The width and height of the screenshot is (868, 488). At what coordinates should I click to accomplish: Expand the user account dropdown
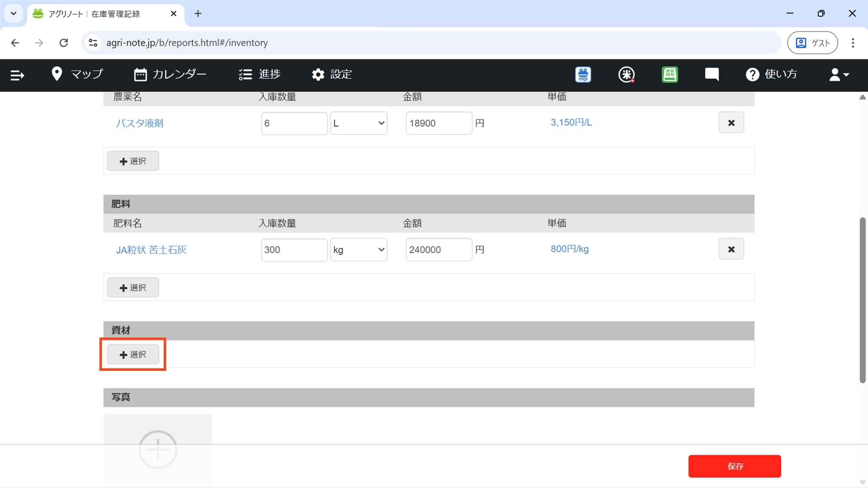(839, 75)
